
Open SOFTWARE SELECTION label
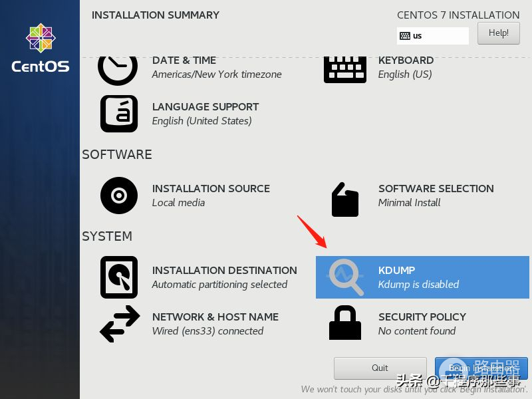[x=436, y=189]
